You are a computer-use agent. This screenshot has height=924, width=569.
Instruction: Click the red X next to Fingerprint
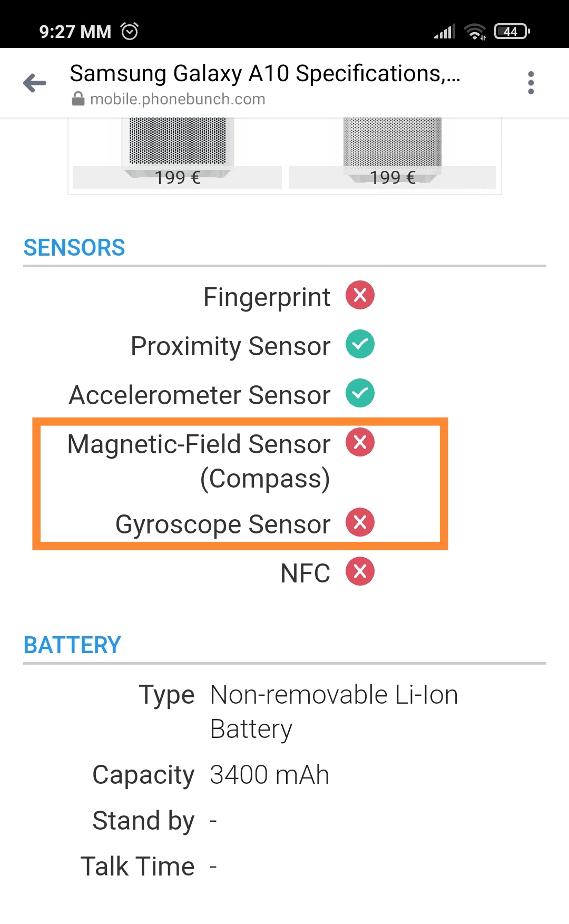pos(360,295)
